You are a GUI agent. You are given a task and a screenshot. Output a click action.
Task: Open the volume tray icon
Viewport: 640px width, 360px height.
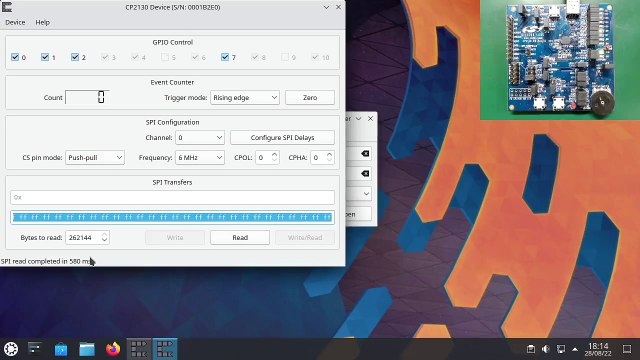point(546,349)
